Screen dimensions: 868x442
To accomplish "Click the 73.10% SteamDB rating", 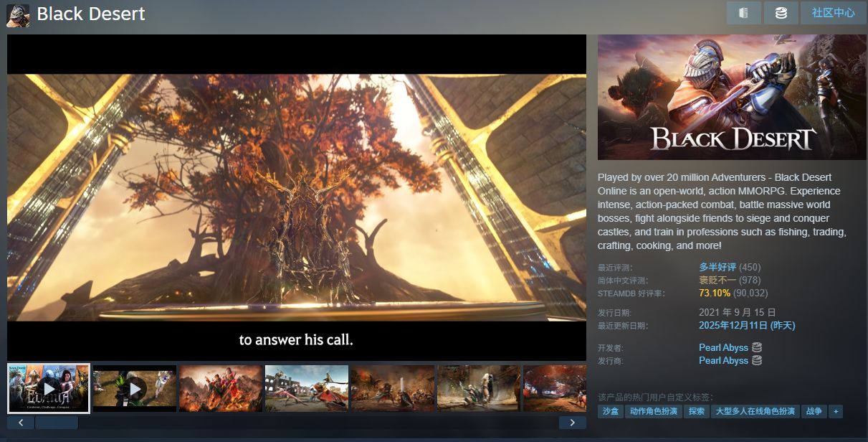I will point(715,293).
